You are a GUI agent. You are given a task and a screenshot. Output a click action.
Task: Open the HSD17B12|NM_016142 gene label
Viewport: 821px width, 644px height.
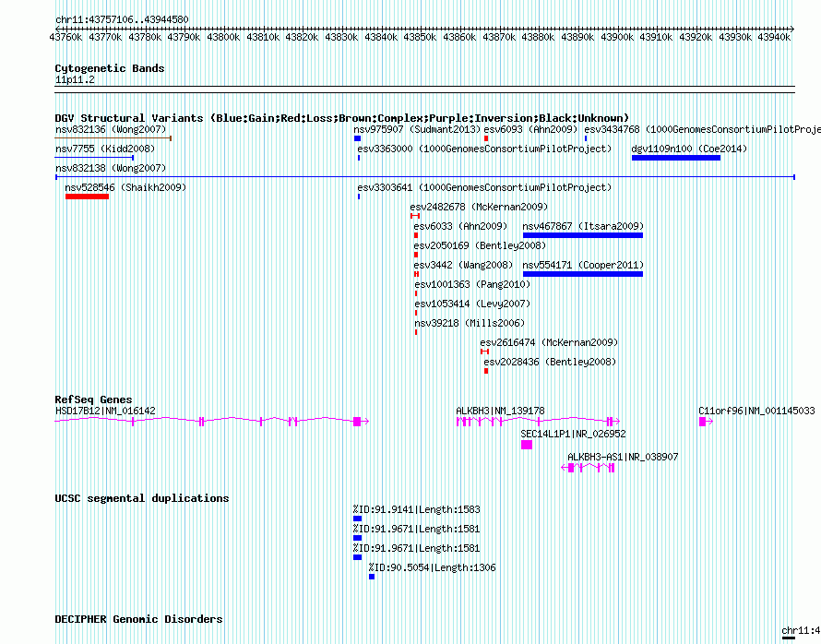point(105,411)
